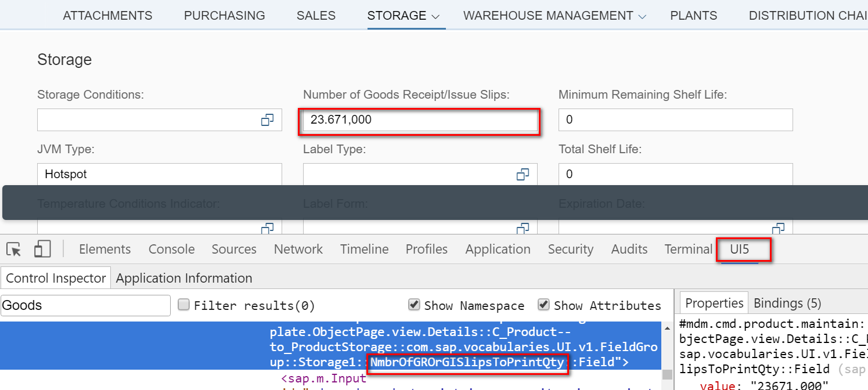Expand the WAREHOUSE MANAGEMENT dropdown arrow
The width and height of the screenshot is (868, 390).
(642, 17)
